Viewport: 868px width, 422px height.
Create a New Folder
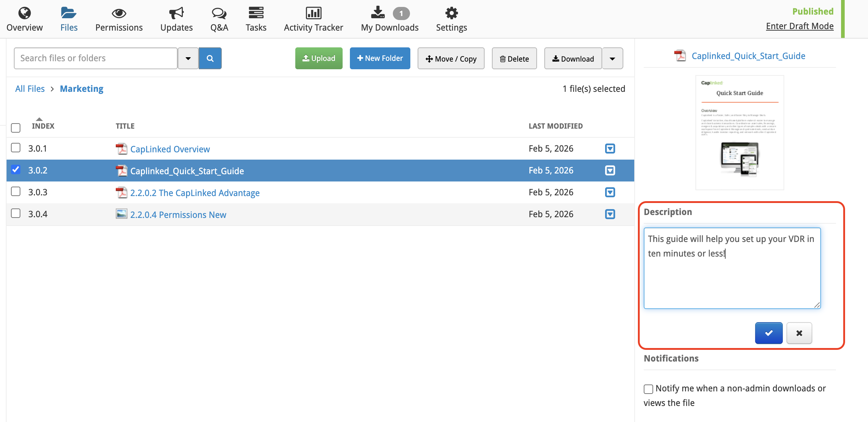[x=380, y=58]
